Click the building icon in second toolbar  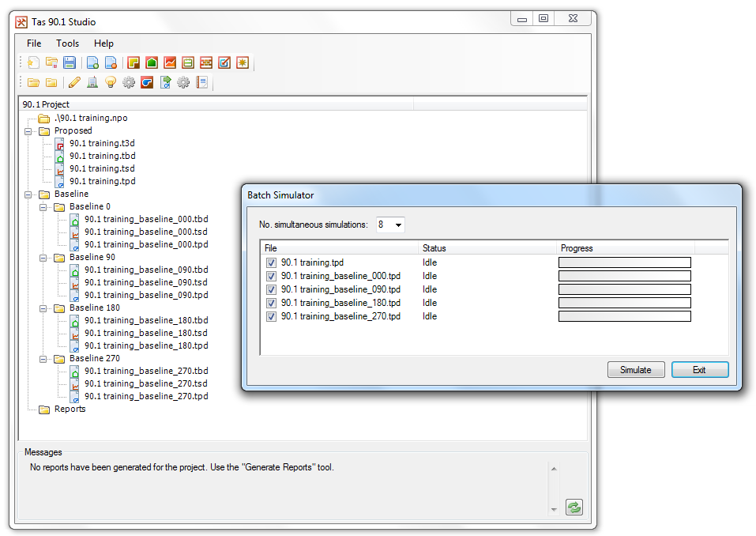point(92,82)
